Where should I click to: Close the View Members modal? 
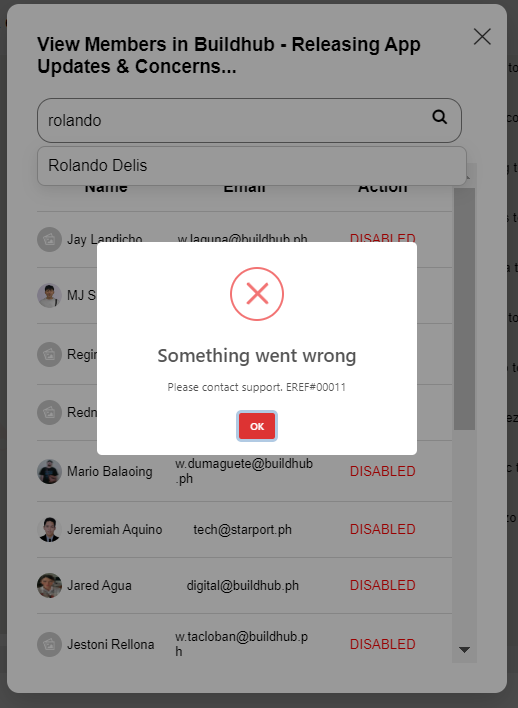(x=482, y=37)
